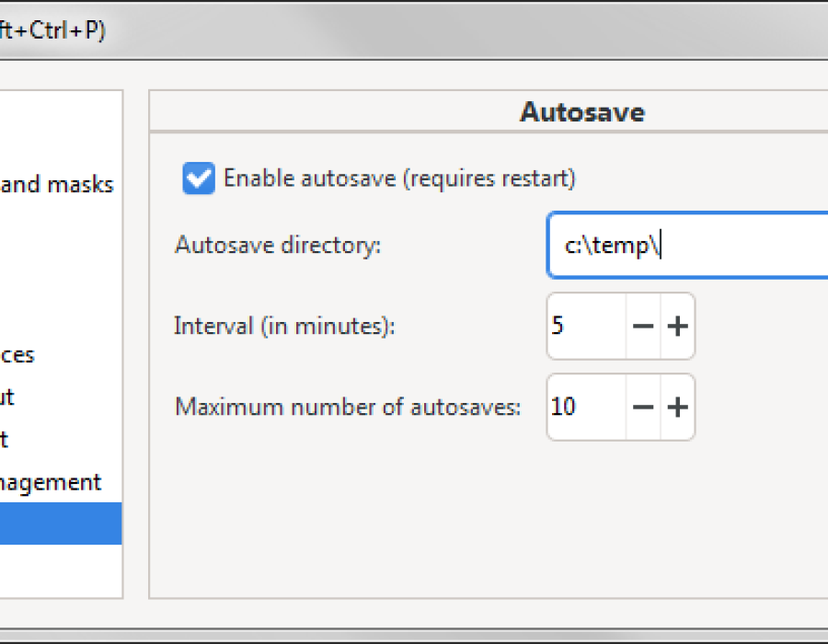The height and width of the screenshot is (644, 828).
Task: Decrease the Interval in minutes value
Action: pyautogui.click(x=643, y=327)
